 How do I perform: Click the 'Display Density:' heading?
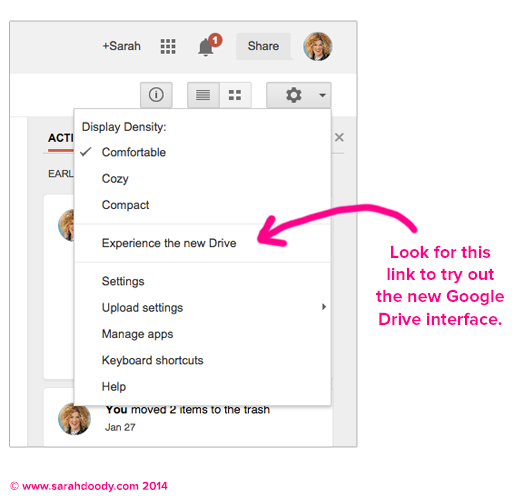tap(124, 127)
